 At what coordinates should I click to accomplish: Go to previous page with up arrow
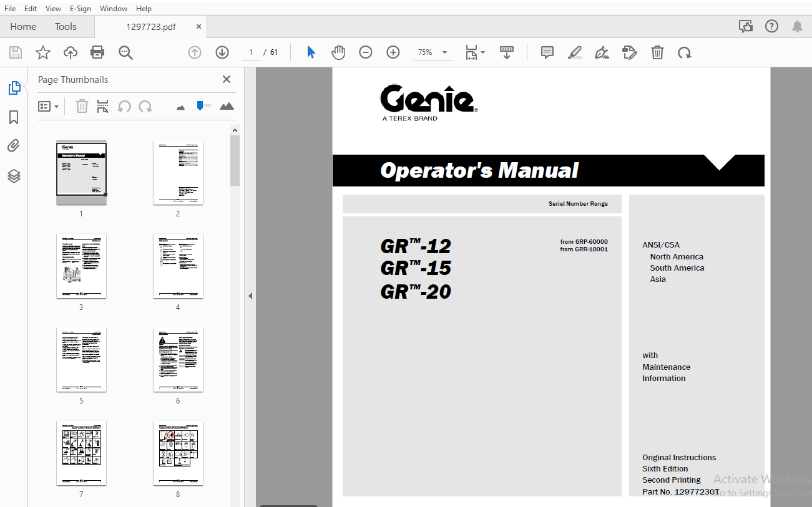pos(195,52)
